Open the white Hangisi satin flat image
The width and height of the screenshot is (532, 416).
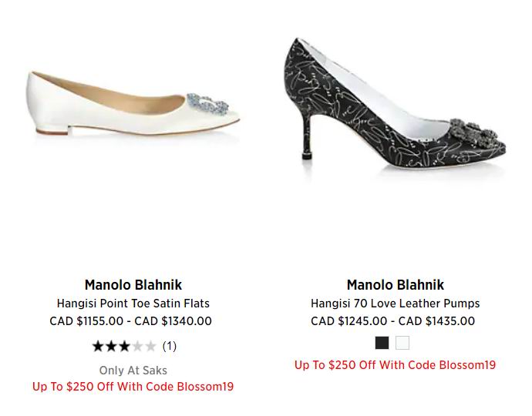point(133,103)
